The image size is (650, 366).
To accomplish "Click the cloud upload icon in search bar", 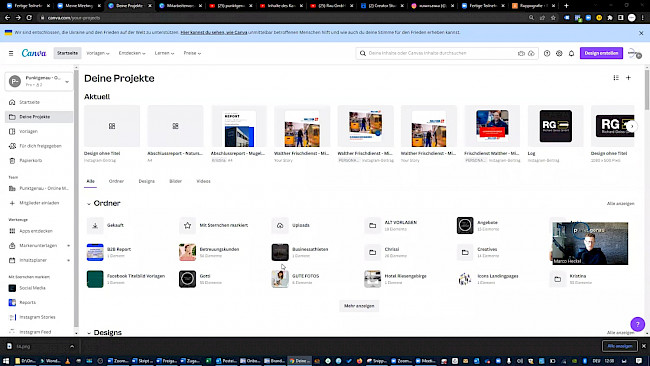I will (x=531, y=53).
